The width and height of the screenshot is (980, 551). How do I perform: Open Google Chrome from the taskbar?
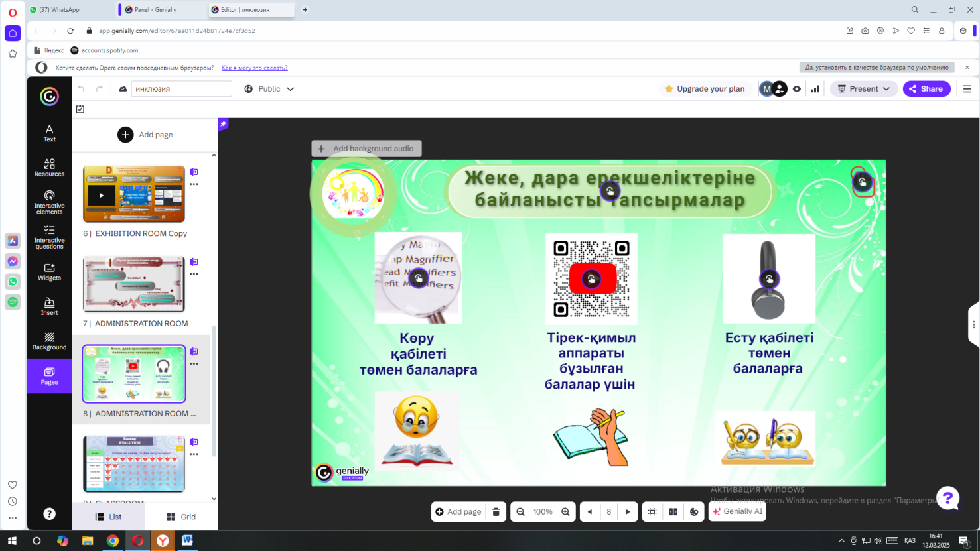[x=113, y=541]
